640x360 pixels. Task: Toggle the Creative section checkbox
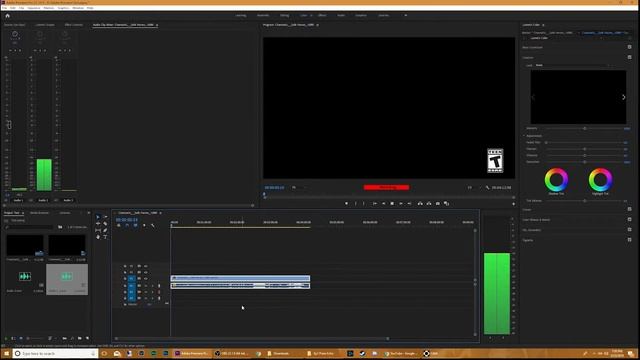tap(629, 57)
